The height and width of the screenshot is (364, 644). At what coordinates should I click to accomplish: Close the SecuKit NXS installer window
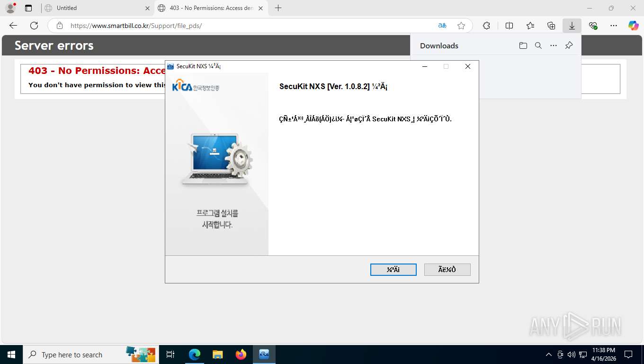coord(468,66)
